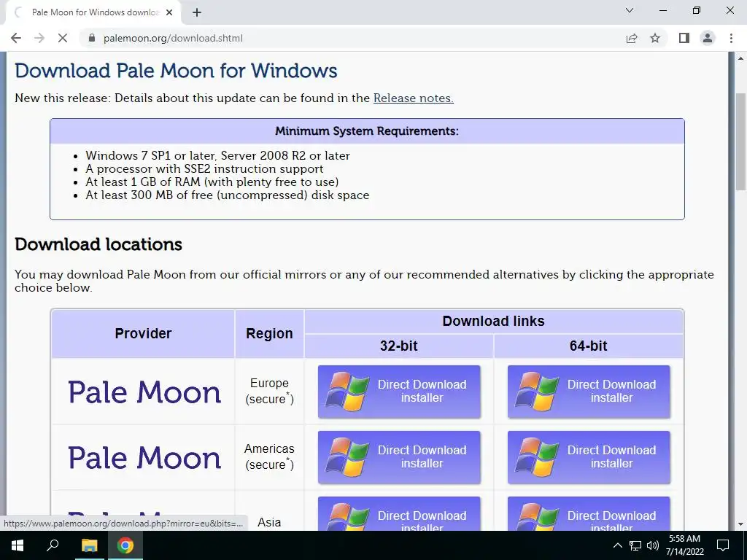Image resolution: width=747 pixels, height=560 pixels.
Task: Download Americas 32-bit installer
Action: click(399, 457)
